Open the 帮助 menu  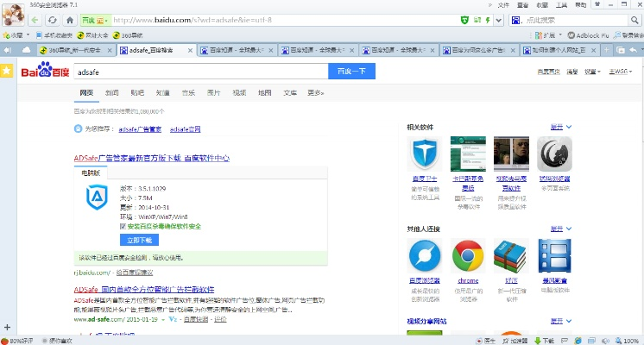click(580, 5)
